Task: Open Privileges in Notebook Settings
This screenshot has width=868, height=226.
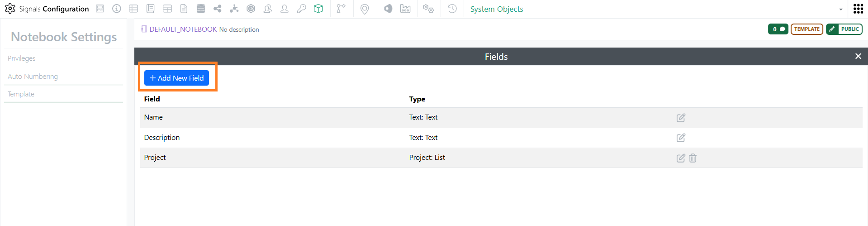Action: [x=21, y=58]
